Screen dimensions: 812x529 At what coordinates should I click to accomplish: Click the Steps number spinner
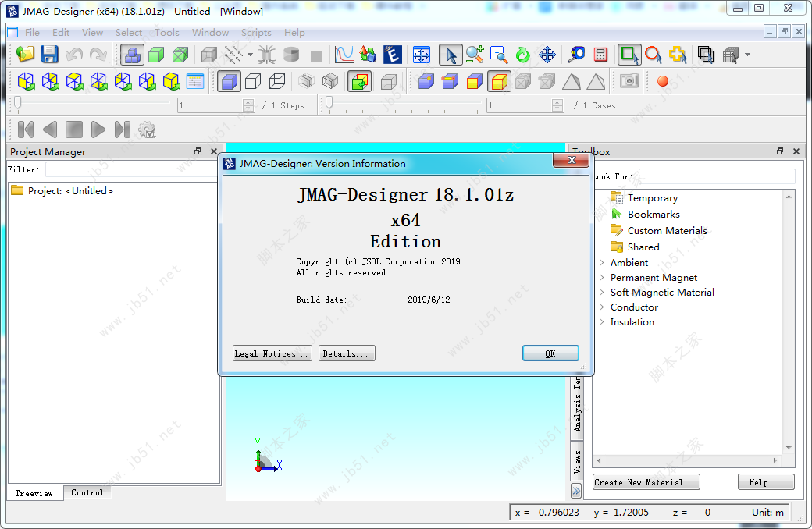click(x=216, y=105)
